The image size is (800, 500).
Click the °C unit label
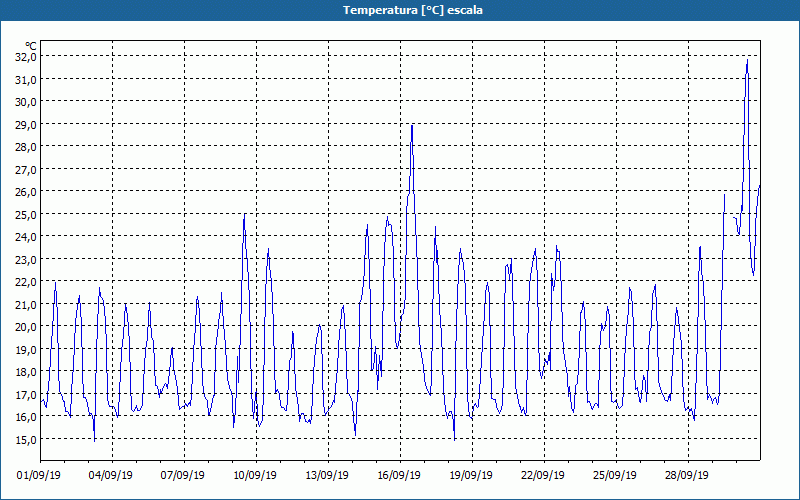[x=31, y=46]
